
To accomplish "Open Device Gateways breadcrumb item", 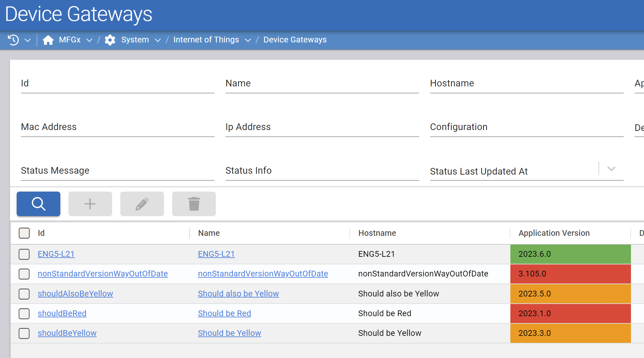I will 295,40.
